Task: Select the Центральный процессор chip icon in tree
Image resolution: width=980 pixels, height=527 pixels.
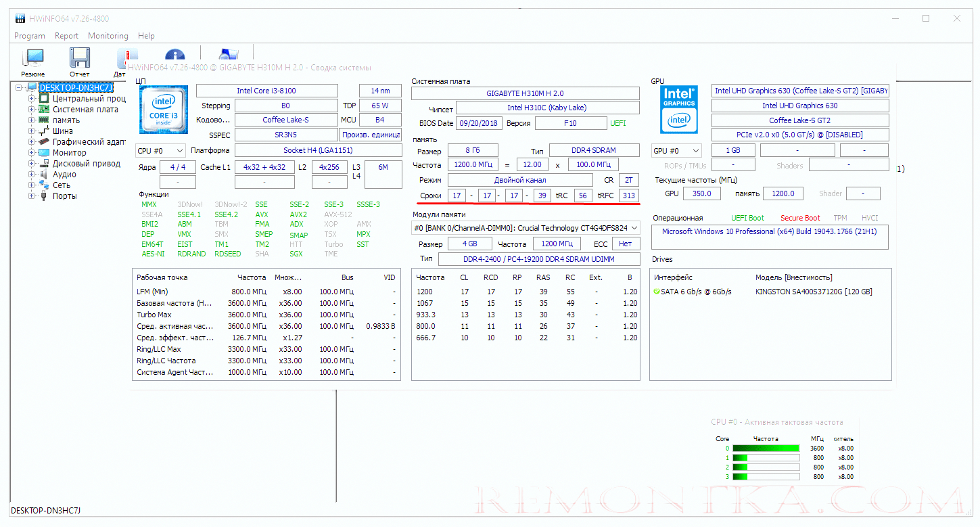Action: click(x=44, y=99)
